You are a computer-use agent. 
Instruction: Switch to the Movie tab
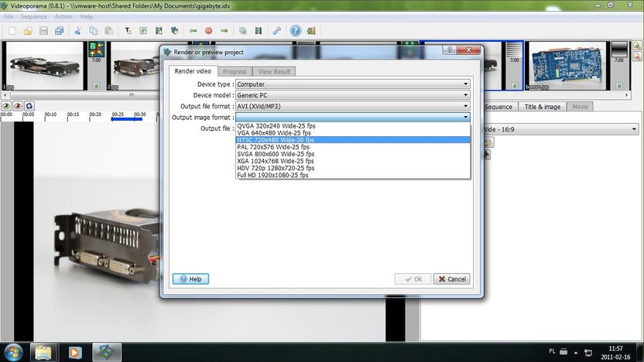coord(580,107)
